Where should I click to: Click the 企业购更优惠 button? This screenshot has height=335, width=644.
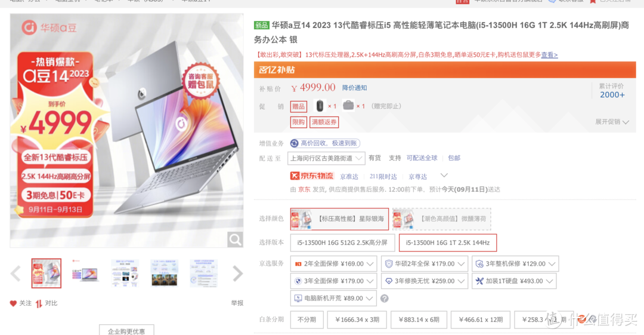(126, 330)
